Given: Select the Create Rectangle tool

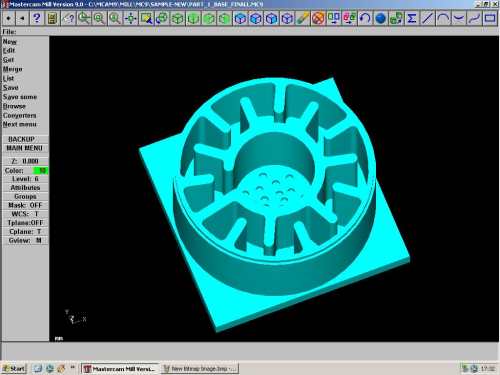Looking at the screenshot, I should tap(490, 18).
